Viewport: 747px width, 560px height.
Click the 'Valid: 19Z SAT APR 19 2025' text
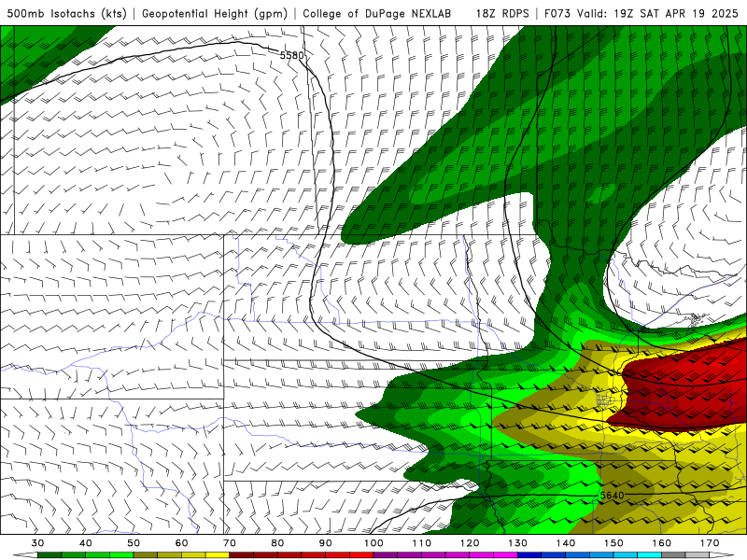658,13
